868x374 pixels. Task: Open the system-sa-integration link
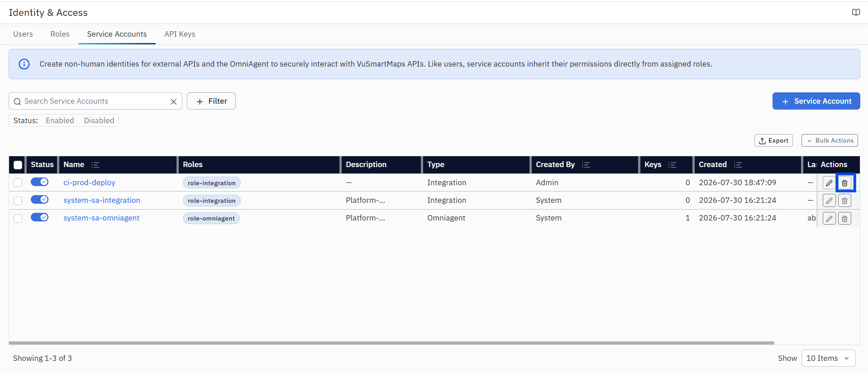(x=102, y=200)
